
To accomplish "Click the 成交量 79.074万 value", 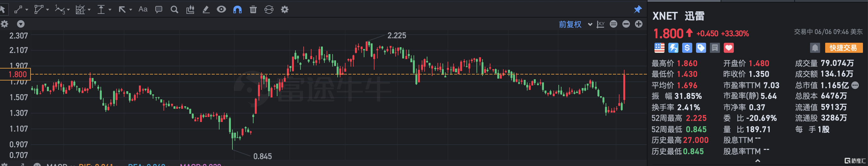I will 837,63.
